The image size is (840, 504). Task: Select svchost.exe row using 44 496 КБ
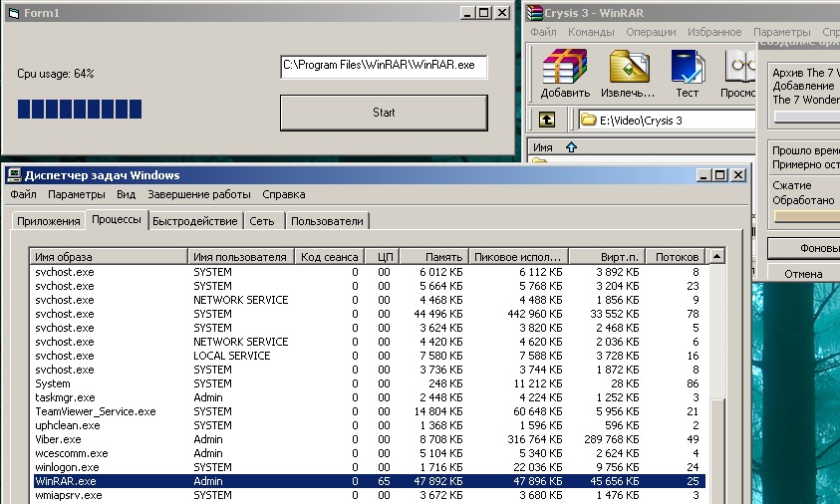click(x=369, y=314)
